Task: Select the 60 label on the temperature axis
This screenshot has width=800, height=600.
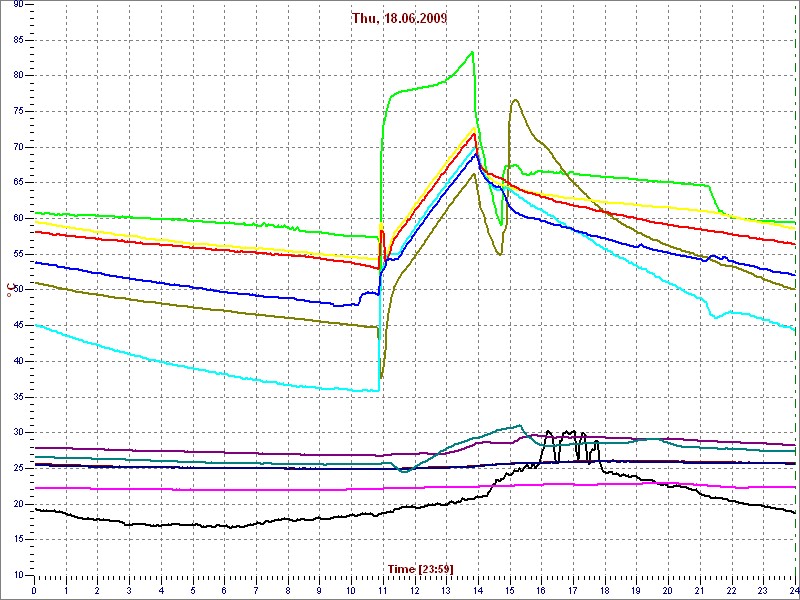Action: coord(17,218)
